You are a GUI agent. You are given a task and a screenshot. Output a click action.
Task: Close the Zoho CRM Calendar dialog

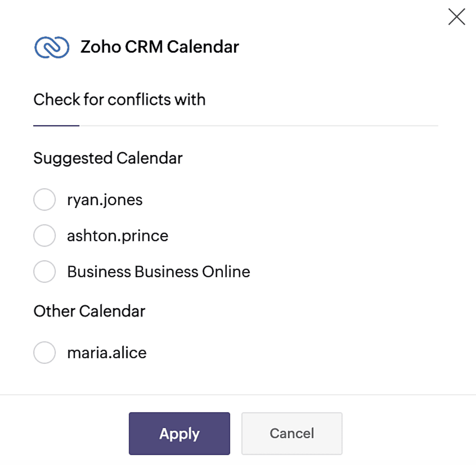(x=457, y=17)
